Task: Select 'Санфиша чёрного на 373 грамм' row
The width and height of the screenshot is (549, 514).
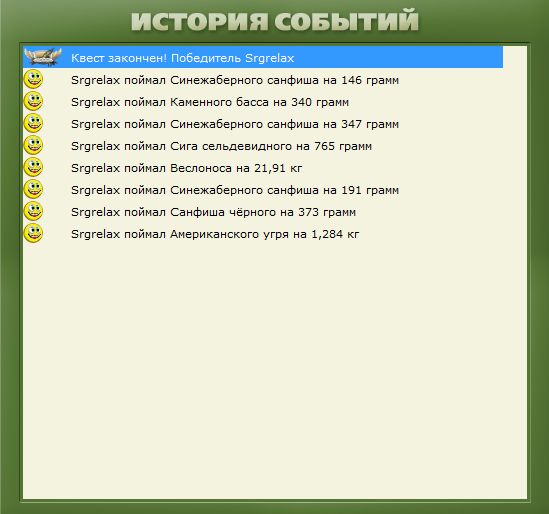Action: [x=263, y=212]
